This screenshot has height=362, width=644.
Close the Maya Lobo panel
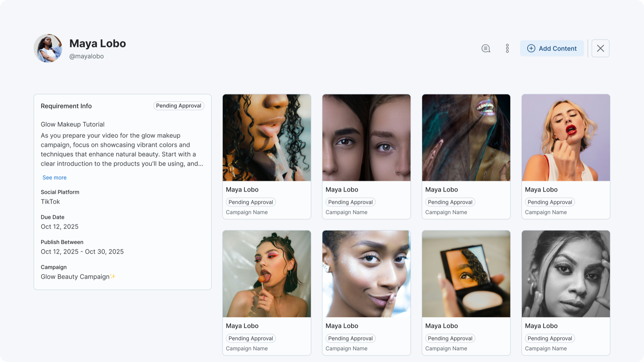tap(600, 48)
